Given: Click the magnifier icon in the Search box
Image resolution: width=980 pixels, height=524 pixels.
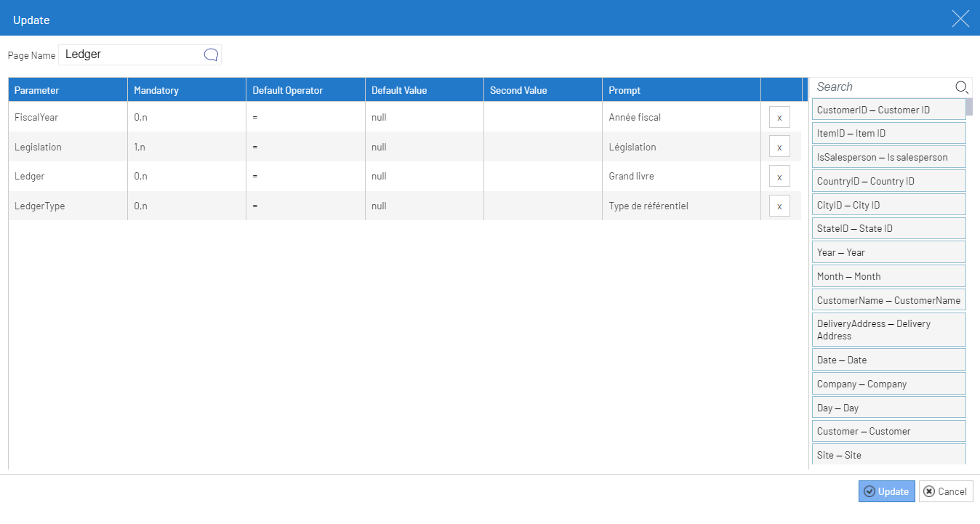Looking at the screenshot, I should (x=961, y=86).
